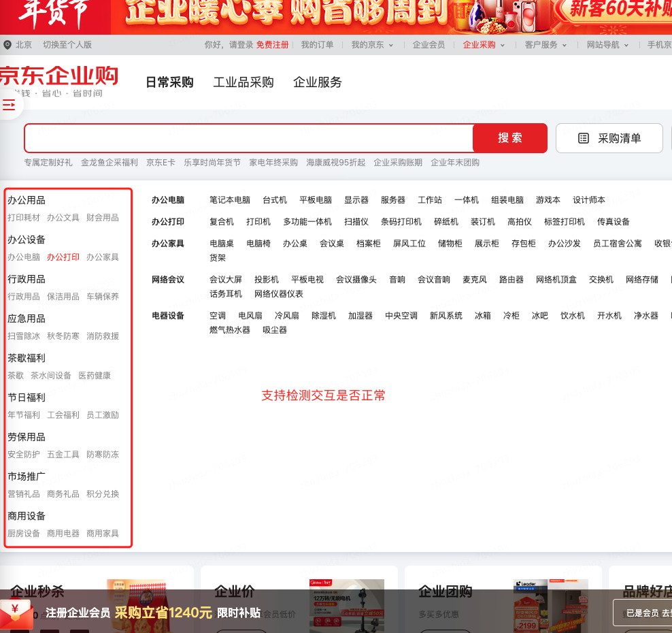Open the 企业团购 refrigerator thumbnail
The image size is (672, 633).
[x=551, y=606]
